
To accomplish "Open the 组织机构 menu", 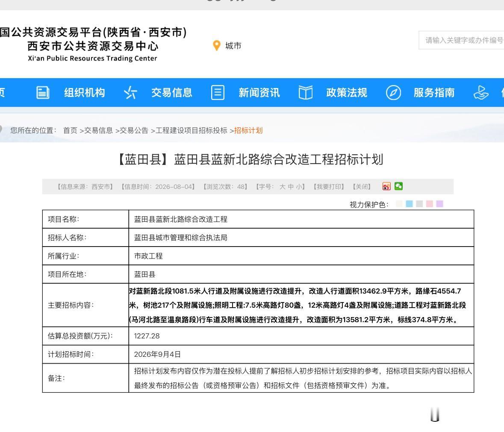I will tap(85, 92).
